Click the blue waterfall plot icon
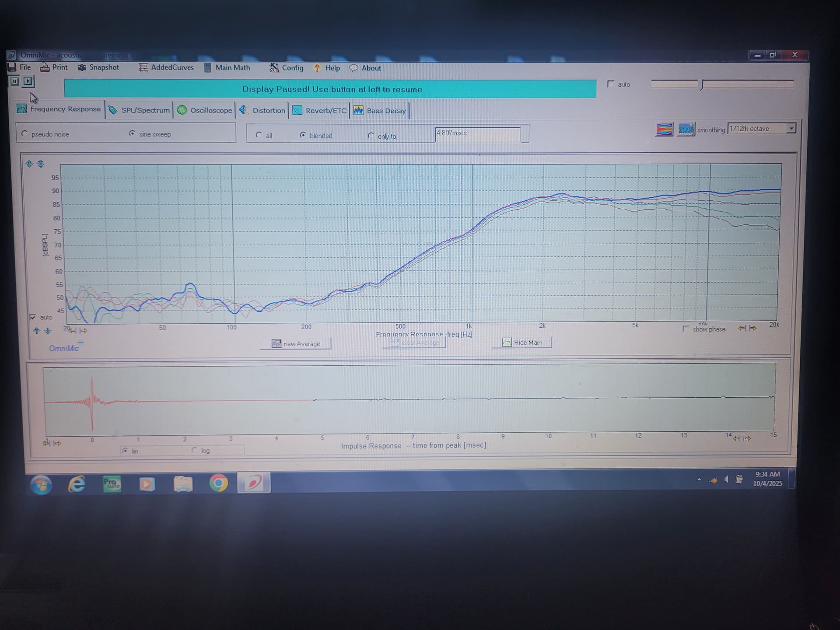 pyautogui.click(x=686, y=129)
